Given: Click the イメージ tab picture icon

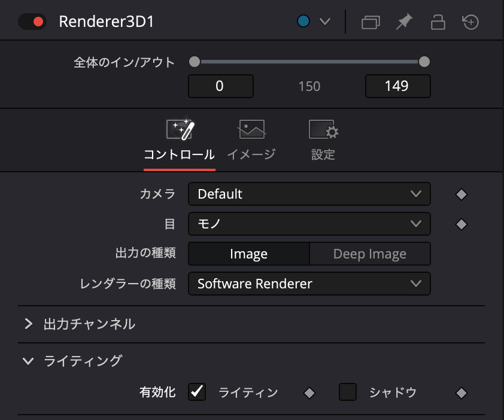Looking at the screenshot, I should coord(252,129).
